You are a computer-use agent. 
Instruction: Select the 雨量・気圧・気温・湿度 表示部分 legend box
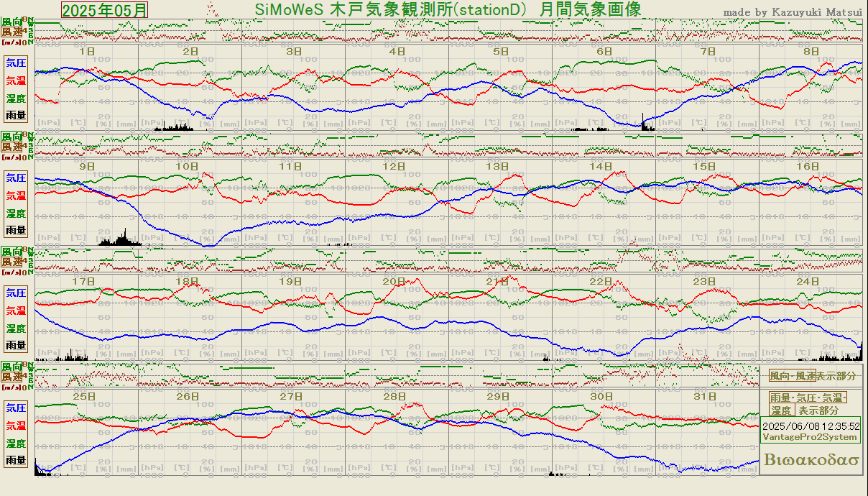coord(808,404)
